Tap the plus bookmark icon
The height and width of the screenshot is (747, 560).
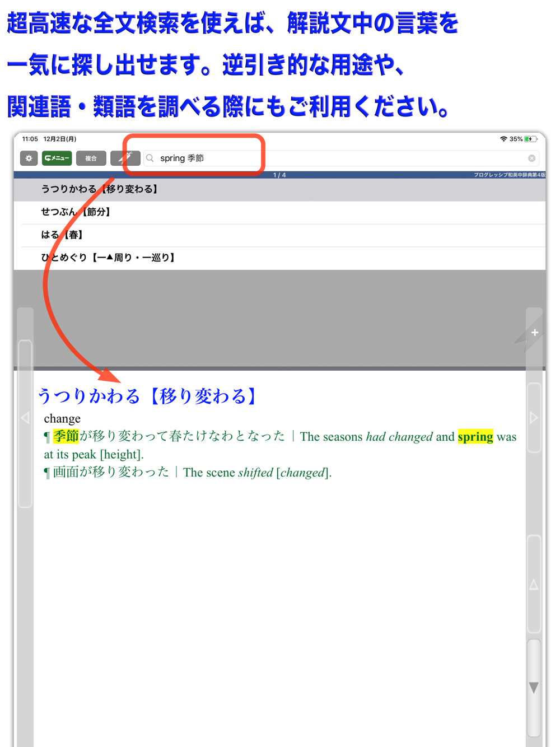[x=534, y=333]
